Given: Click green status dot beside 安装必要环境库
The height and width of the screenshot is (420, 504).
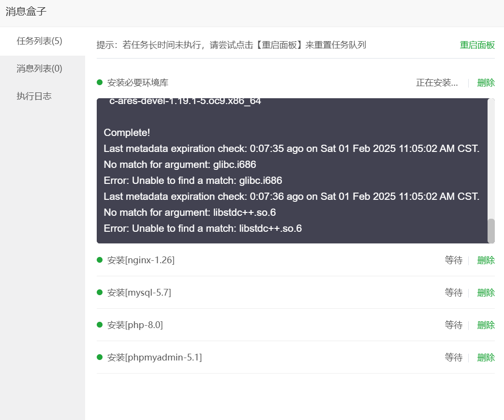Looking at the screenshot, I should tap(100, 82).
